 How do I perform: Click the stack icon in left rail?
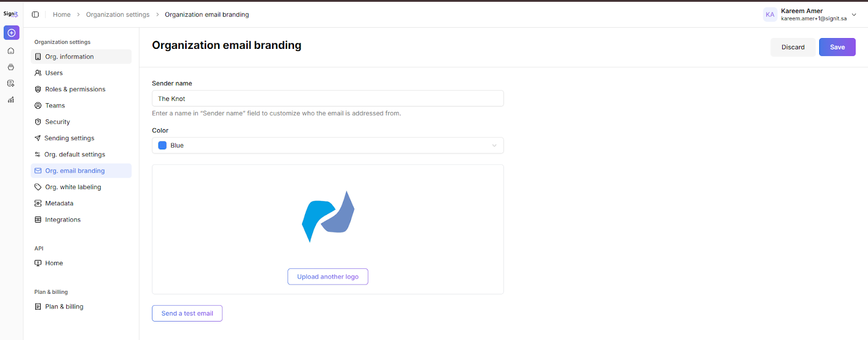click(11, 67)
